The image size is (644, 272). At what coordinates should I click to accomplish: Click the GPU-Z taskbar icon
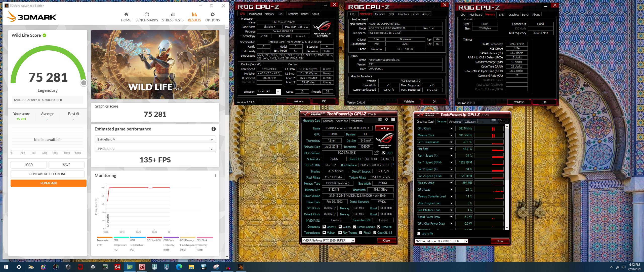pos(130,267)
